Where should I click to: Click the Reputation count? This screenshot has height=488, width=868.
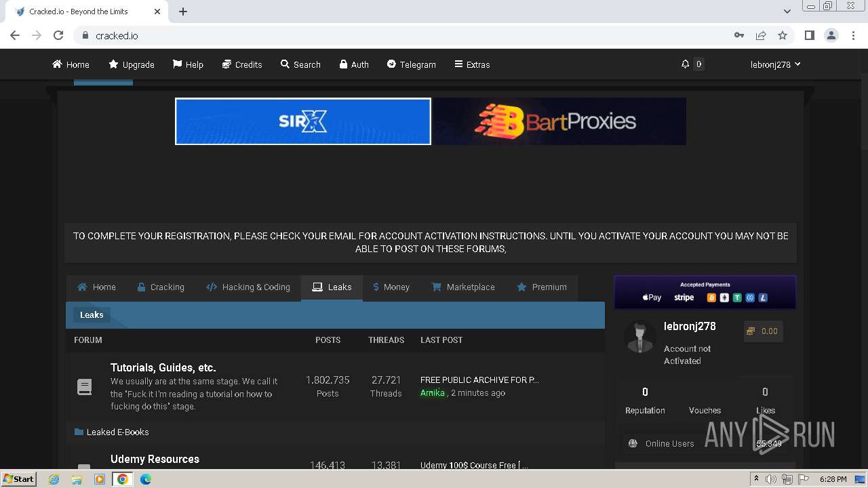(x=645, y=392)
